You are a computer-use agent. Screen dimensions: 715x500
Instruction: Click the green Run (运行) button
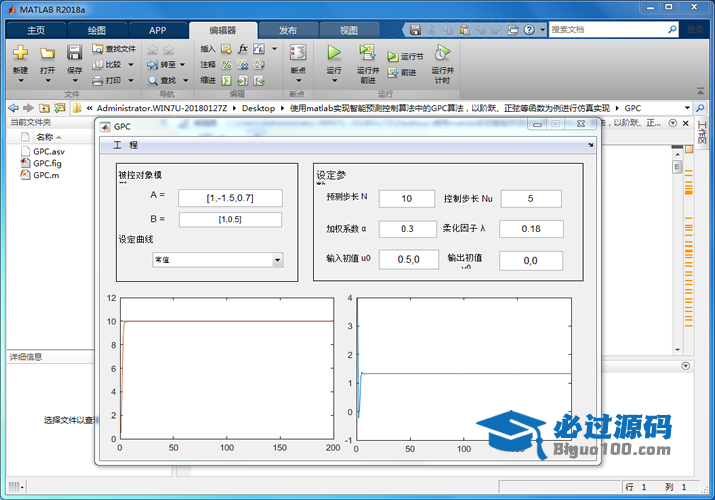[334, 53]
